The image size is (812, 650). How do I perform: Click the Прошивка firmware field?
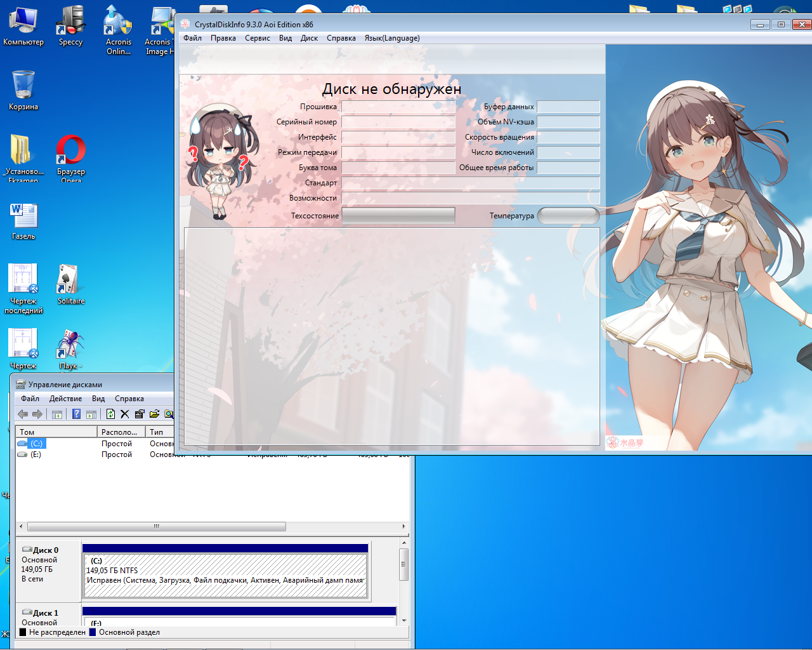click(398, 107)
